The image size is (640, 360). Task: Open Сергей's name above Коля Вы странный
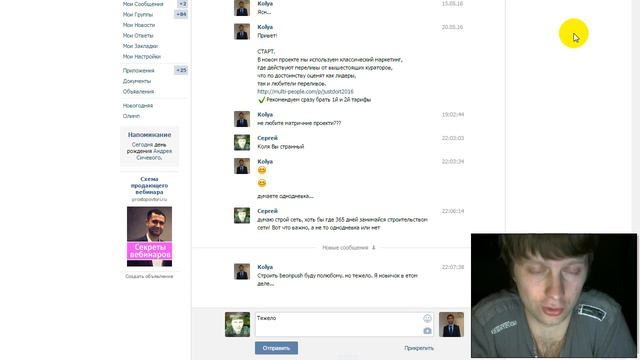pos(267,138)
